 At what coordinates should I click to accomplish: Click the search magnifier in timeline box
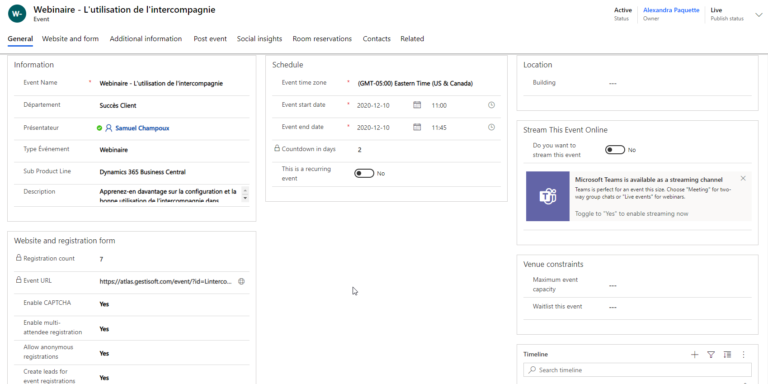point(532,370)
